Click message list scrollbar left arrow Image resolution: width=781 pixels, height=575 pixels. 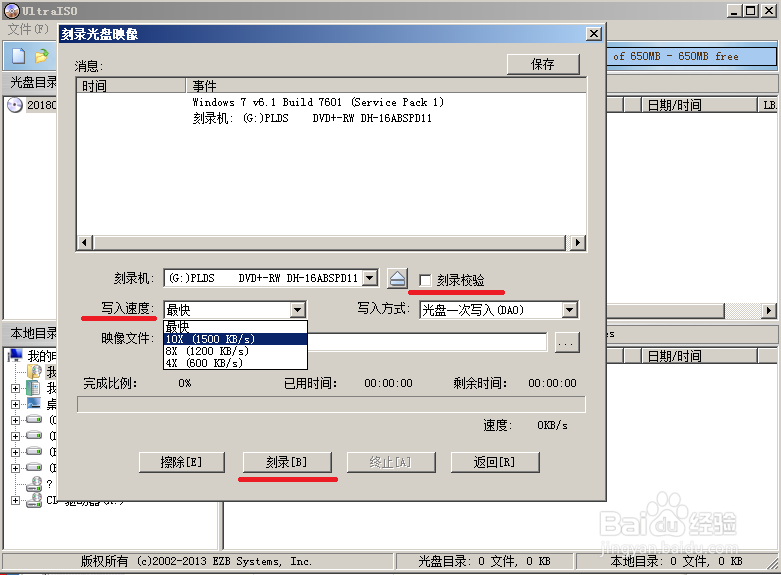tap(84, 242)
